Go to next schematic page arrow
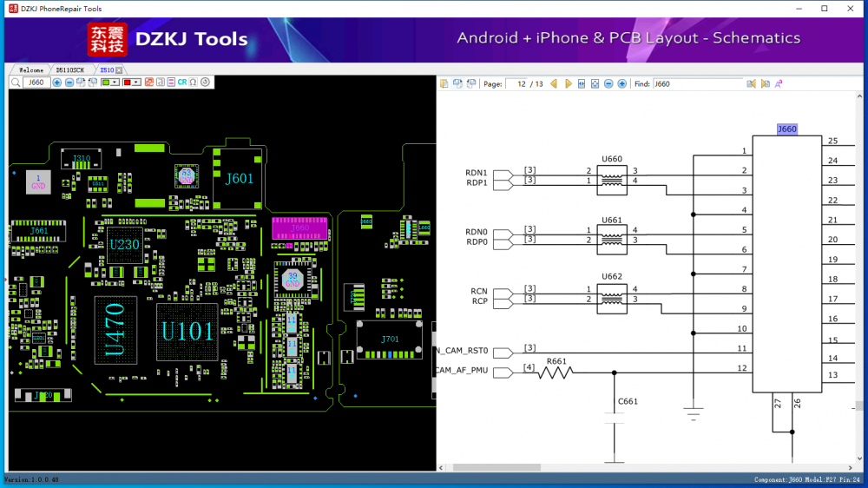This screenshot has height=488, width=868. [569, 84]
